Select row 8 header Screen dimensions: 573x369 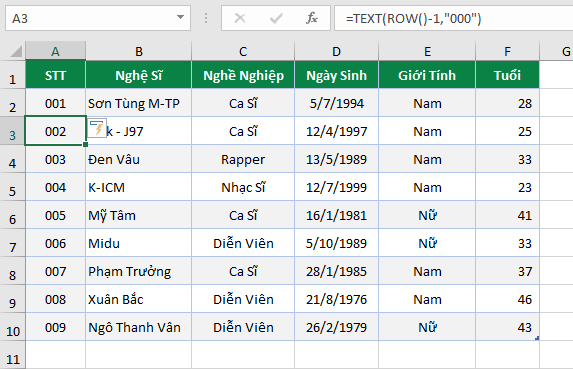[13, 271]
